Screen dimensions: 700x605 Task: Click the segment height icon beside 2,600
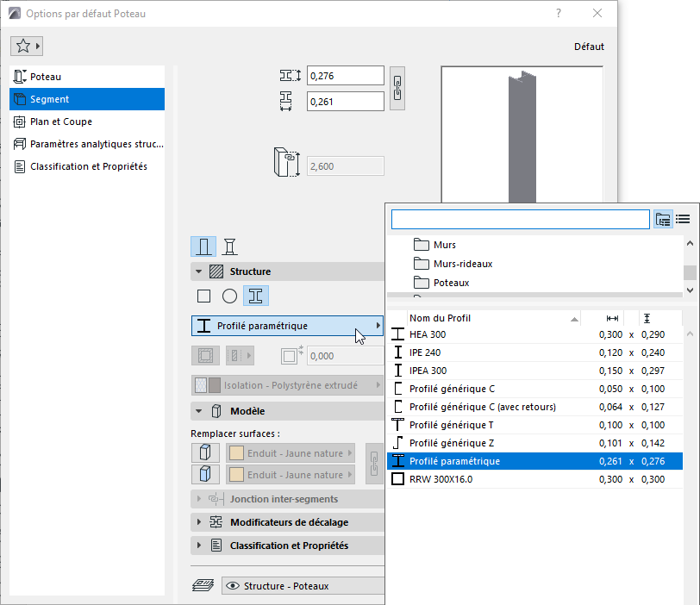click(x=286, y=162)
